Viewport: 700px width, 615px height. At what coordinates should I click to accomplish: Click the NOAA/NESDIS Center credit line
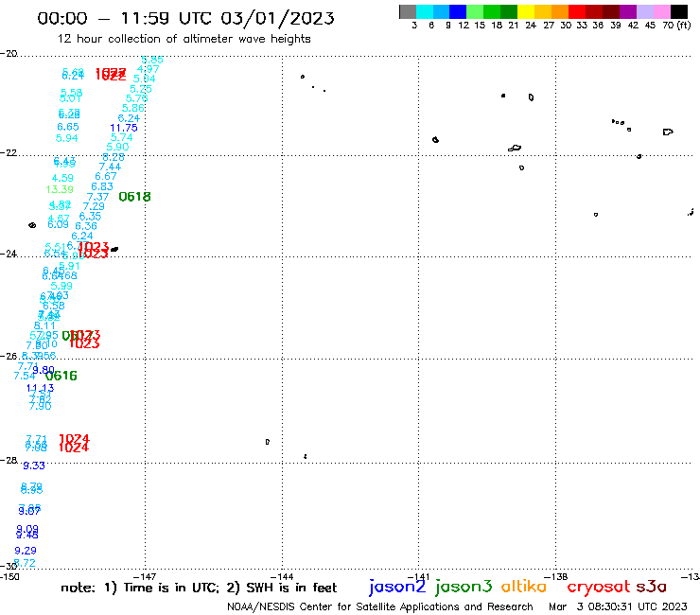[x=380, y=606]
